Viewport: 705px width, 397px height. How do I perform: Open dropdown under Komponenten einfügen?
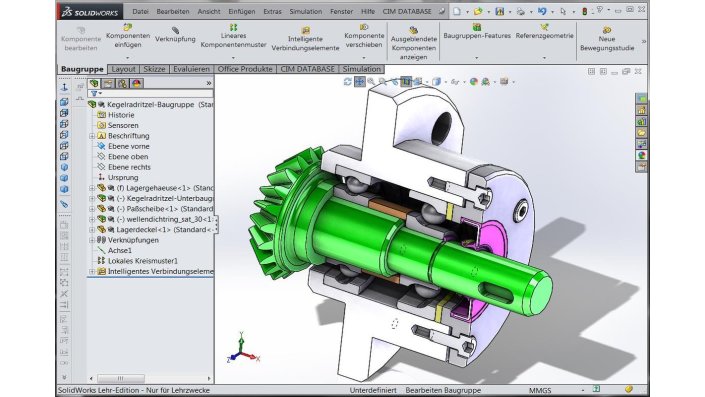[x=128, y=58]
